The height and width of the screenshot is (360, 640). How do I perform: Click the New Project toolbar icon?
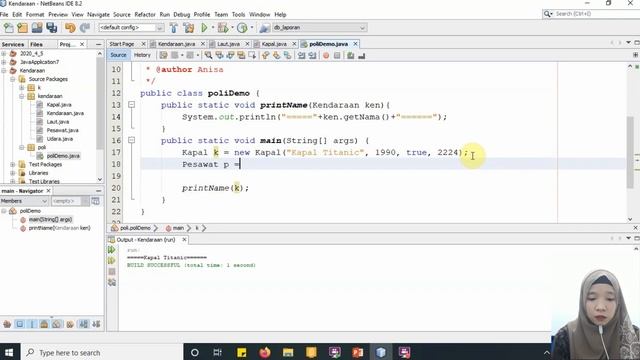click(23, 28)
